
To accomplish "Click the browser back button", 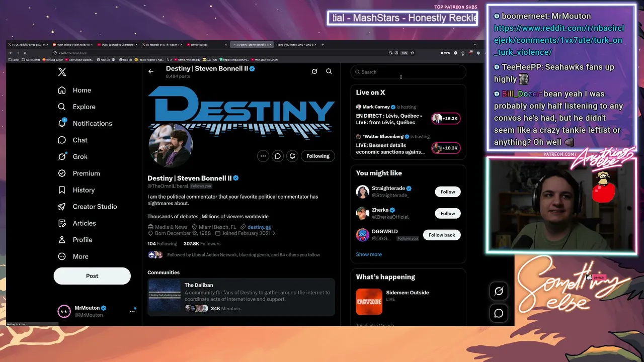I will pos(11,53).
